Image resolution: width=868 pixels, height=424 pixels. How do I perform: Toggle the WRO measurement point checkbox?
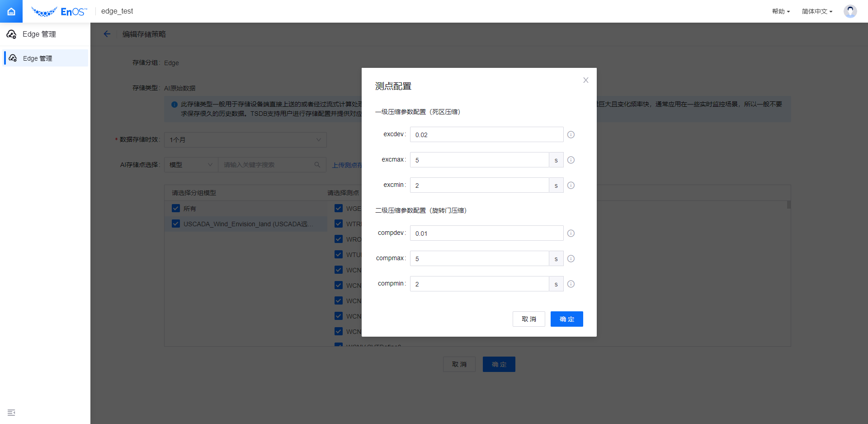(339, 239)
